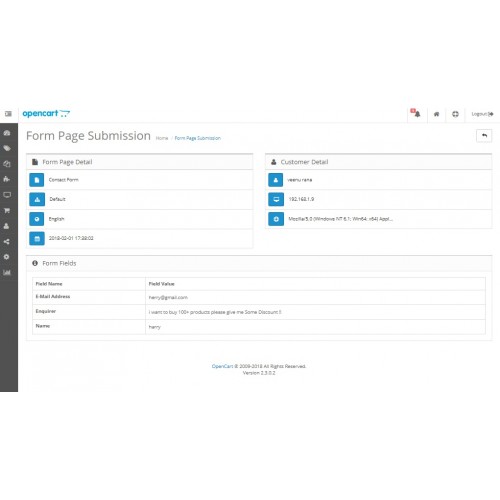Open the Dashboard icon in sidebar
Viewport: 500px width, 500px height.
7,133
